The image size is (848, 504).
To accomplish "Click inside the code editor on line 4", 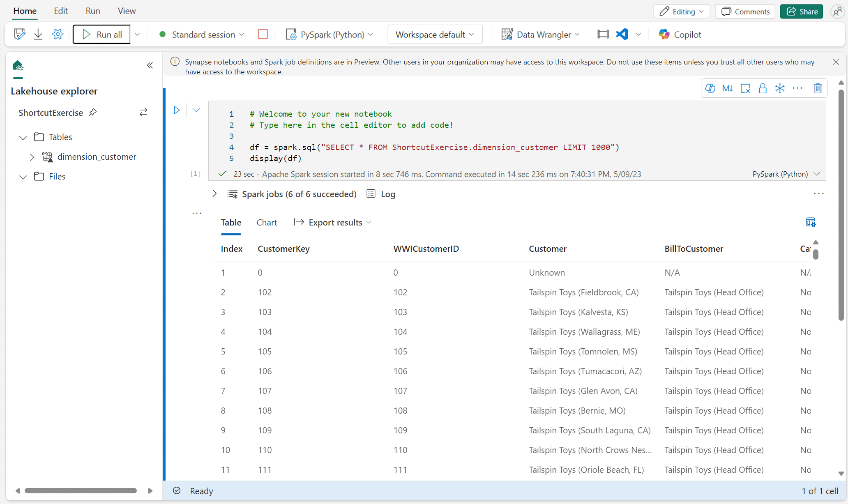I will [x=434, y=147].
